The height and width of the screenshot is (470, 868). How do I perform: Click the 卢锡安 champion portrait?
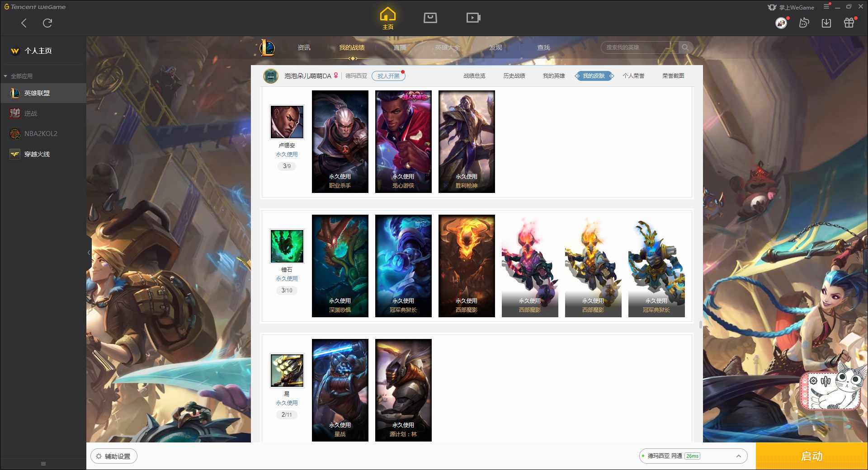(287, 122)
